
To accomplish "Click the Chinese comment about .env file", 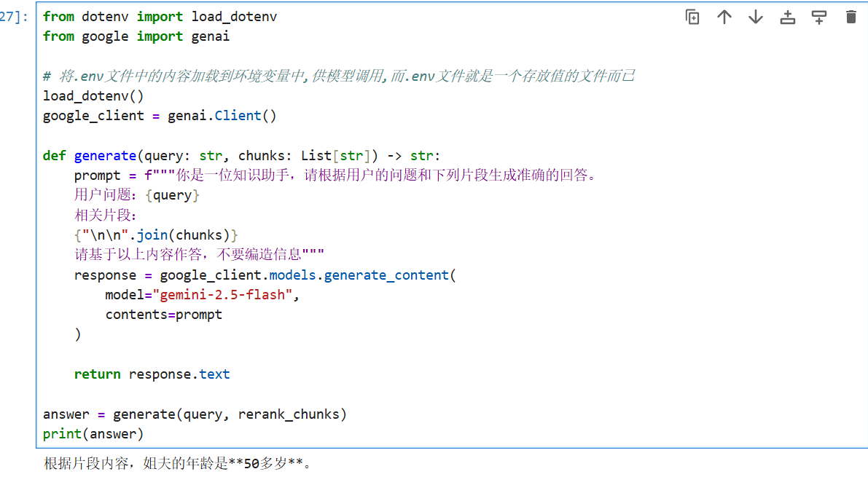I will tap(339, 76).
